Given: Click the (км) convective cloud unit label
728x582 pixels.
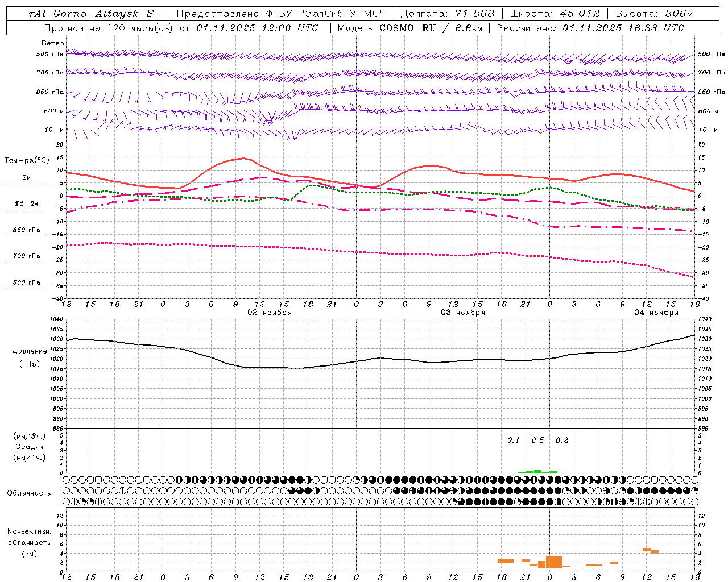Looking at the screenshot, I should tap(29, 554).
